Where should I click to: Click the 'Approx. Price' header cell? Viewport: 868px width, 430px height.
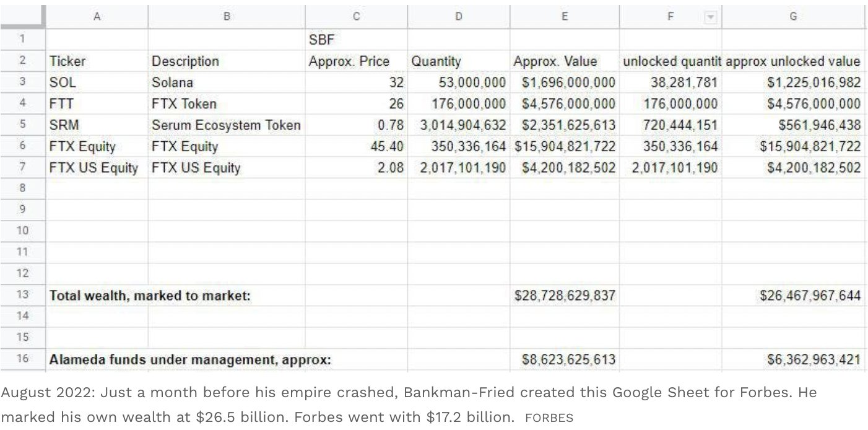(x=357, y=61)
